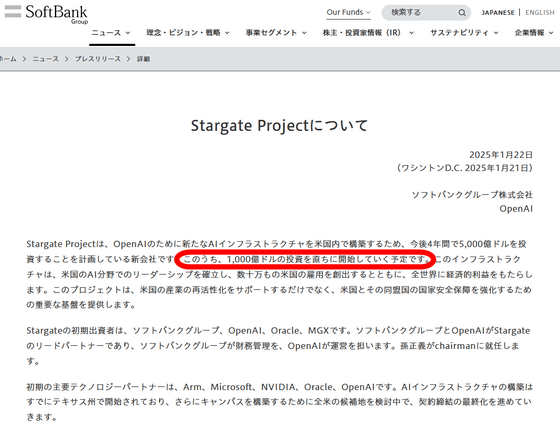Screen dimensions: 560x426
Task: Click the date 2025年1月22日
Action: coord(501,155)
